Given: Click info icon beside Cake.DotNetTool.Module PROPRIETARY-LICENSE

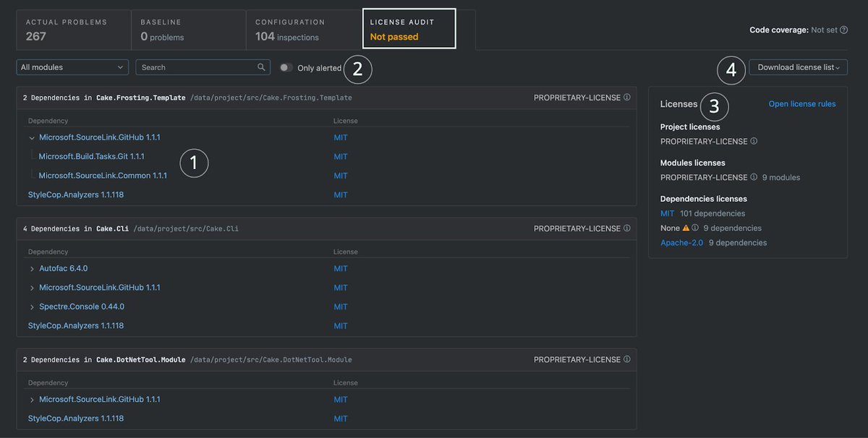Looking at the screenshot, I should (x=627, y=359).
